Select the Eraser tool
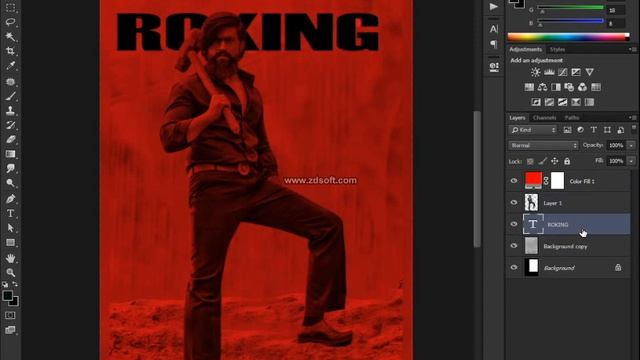 [x=10, y=140]
